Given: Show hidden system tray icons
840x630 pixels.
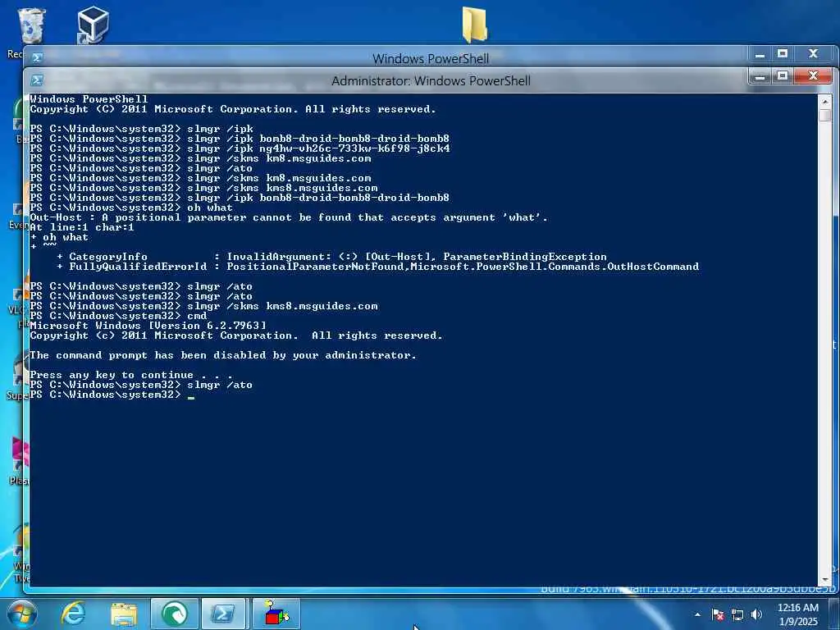Looking at the screenshot, I should tap(697, 614).
